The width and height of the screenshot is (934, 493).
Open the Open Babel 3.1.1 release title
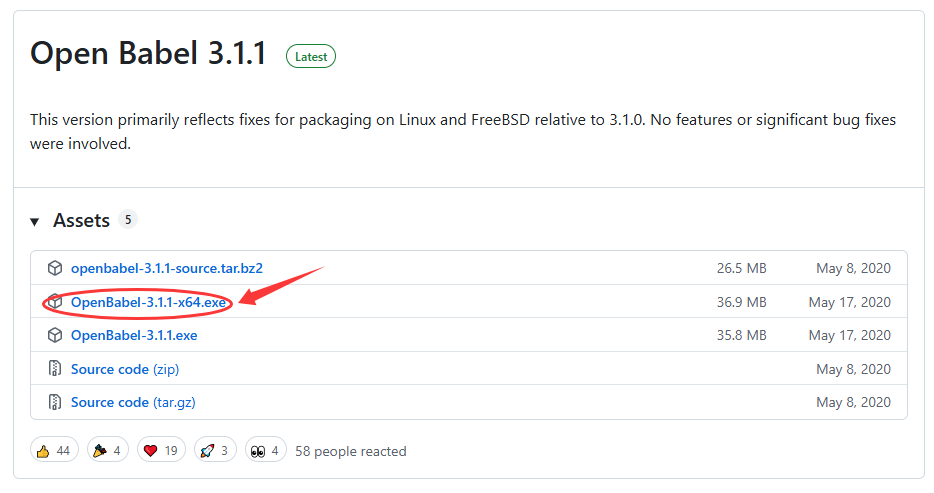[x=149, y=54]
